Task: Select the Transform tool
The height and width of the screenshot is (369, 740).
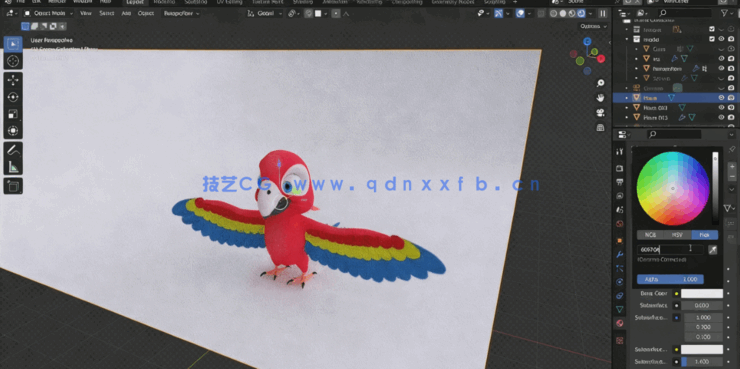Action: pyautogui.click(x=13, y=131)
